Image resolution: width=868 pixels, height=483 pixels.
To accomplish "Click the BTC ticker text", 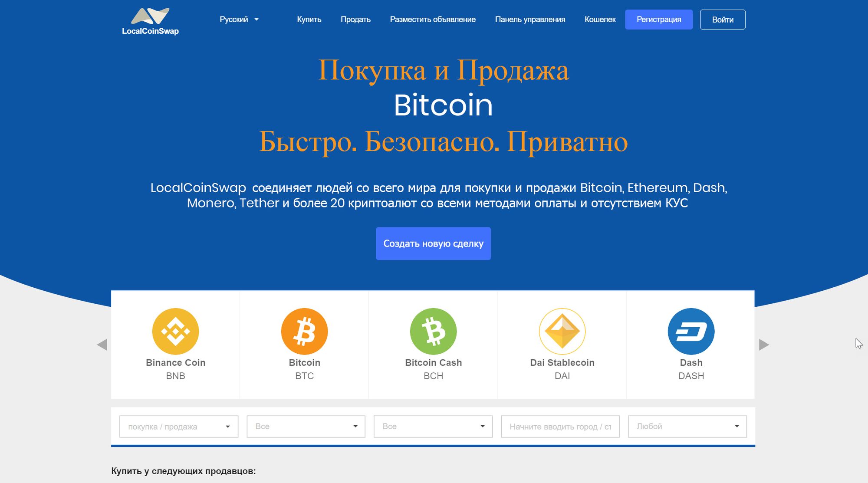I will pyautogui.click(x=305, y=376).
